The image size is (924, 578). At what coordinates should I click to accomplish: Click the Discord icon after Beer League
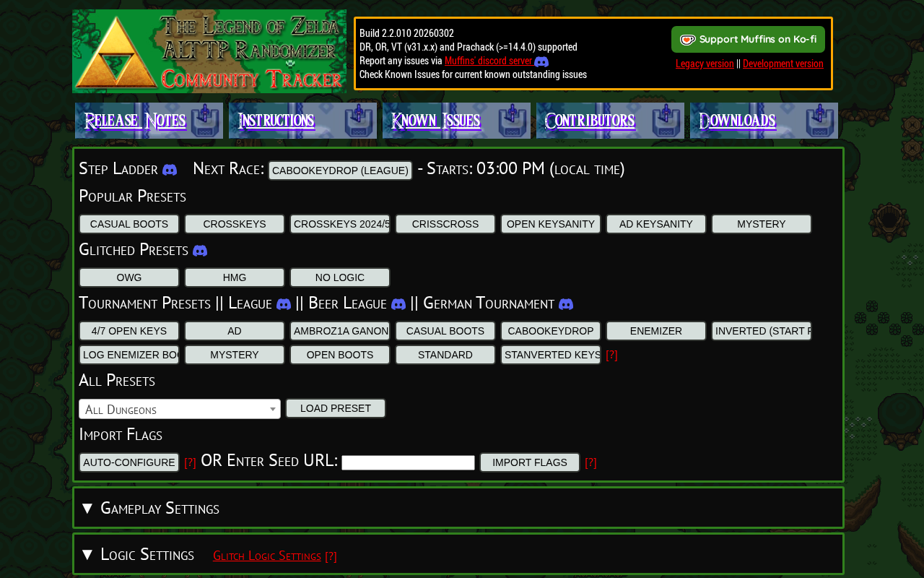(398, 304)
